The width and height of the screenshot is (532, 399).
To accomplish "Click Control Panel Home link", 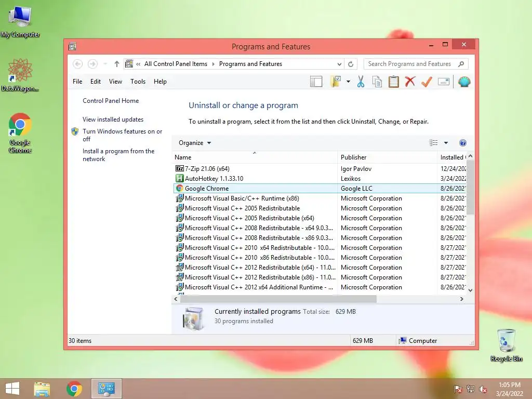I will pyautogui.click(x=111, y=101).
